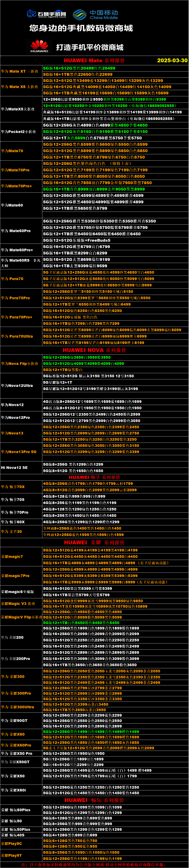189x868 pixels.
Task: Click the Mate XT 16+512G price row
Action: tap(115, 68)
